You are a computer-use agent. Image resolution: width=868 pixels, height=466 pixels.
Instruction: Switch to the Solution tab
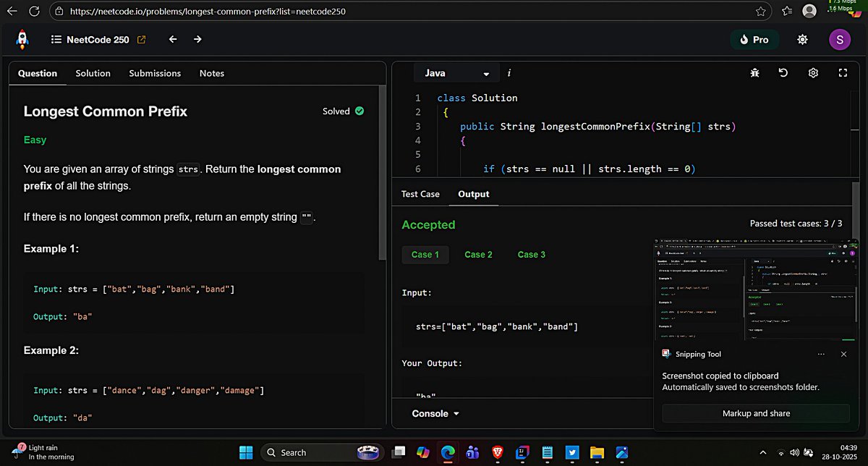click(x=93, y=73)
